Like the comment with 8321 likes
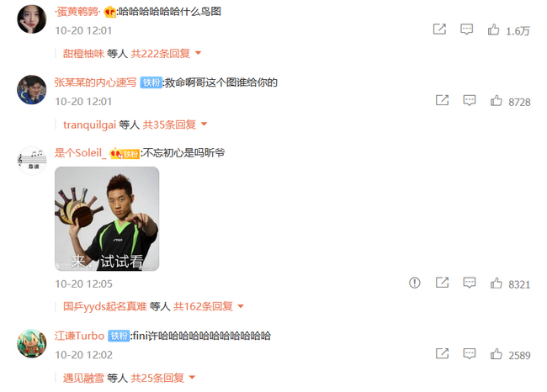Image resolution: width=547 pixels, height=392 pixels. [496, 283]
